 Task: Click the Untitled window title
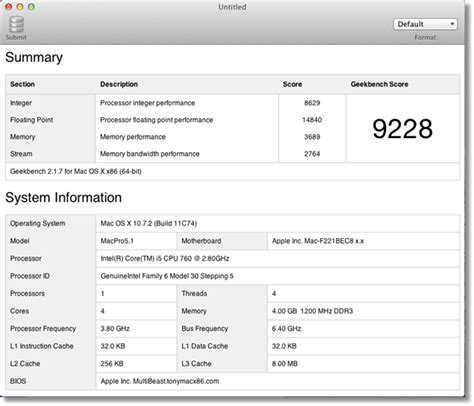232,7
